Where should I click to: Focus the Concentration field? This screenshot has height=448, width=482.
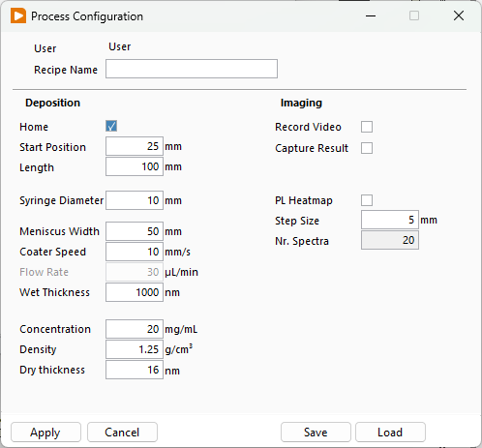tap(135, 329)
